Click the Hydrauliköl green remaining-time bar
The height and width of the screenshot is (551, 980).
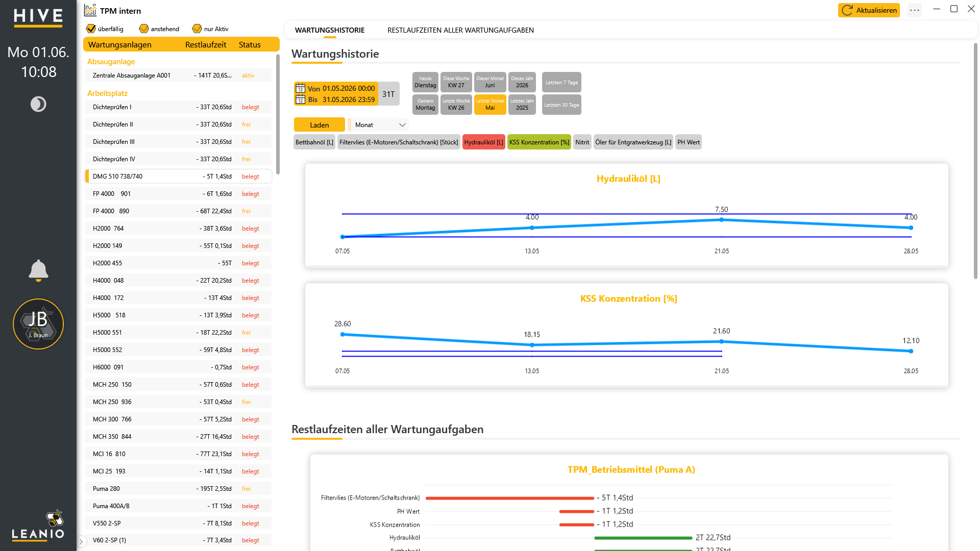[643, 538]
